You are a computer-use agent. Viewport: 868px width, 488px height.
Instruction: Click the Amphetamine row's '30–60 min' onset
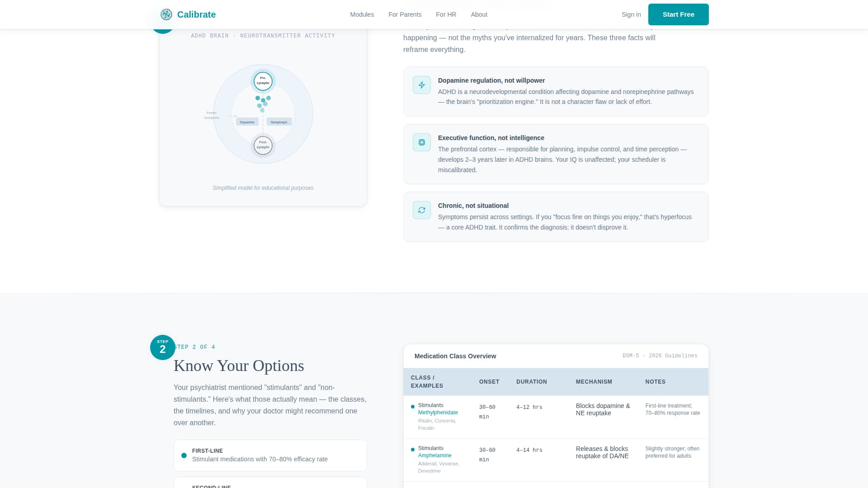487,455
